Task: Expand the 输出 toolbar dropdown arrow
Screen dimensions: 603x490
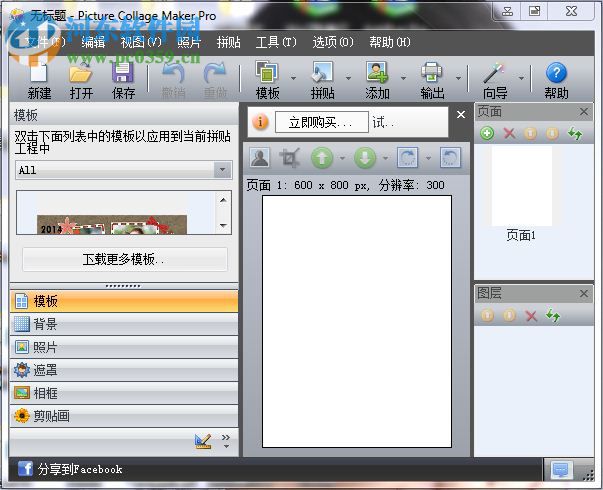Action: click(458, 78)
